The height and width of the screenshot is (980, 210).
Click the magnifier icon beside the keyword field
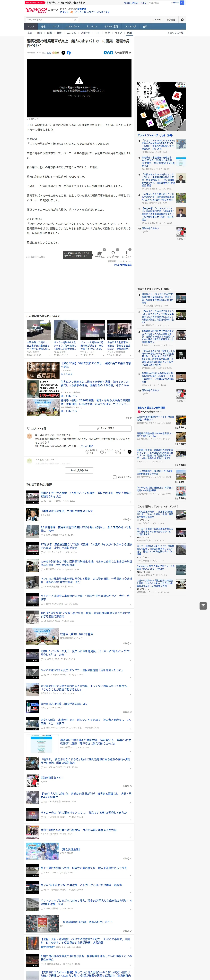point(75,19)
